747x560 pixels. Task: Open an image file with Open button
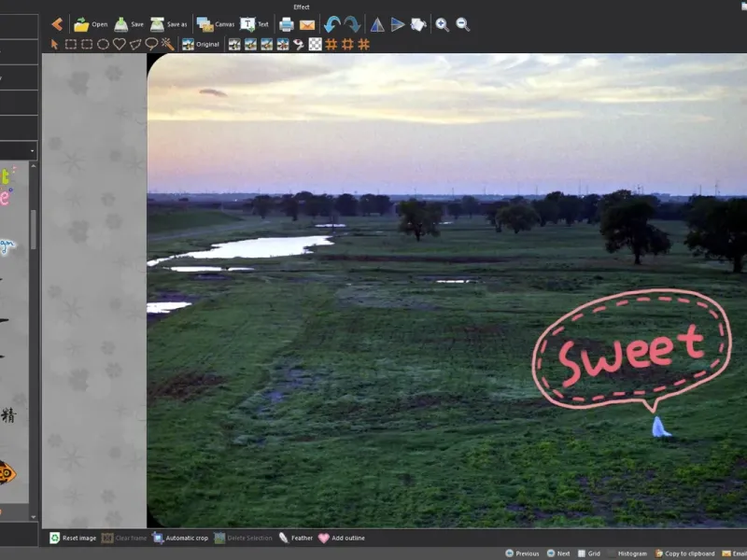[x=91, y=24]
